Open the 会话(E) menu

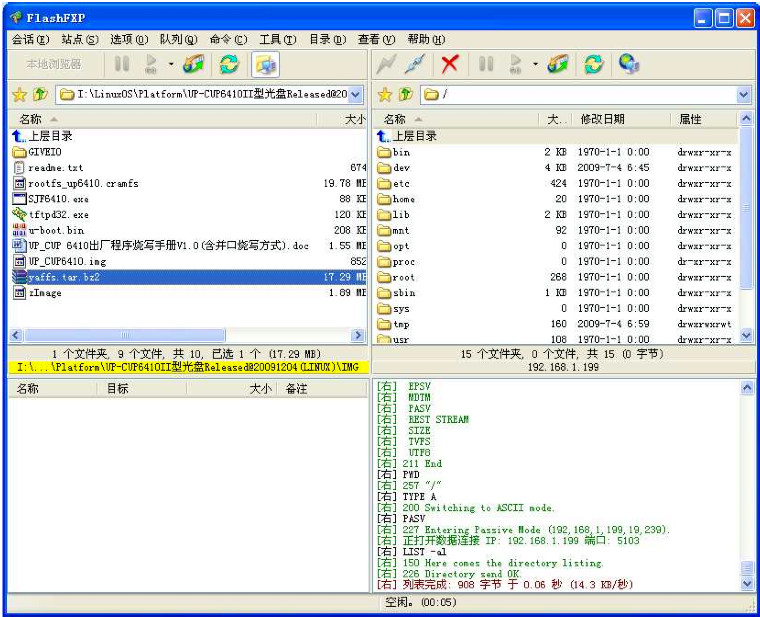31,40
